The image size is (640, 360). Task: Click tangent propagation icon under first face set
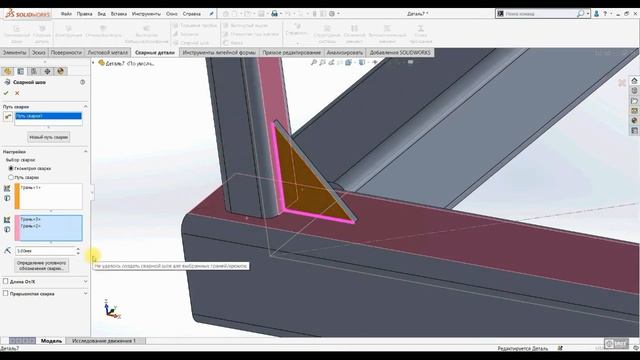[x=7, y=198]
